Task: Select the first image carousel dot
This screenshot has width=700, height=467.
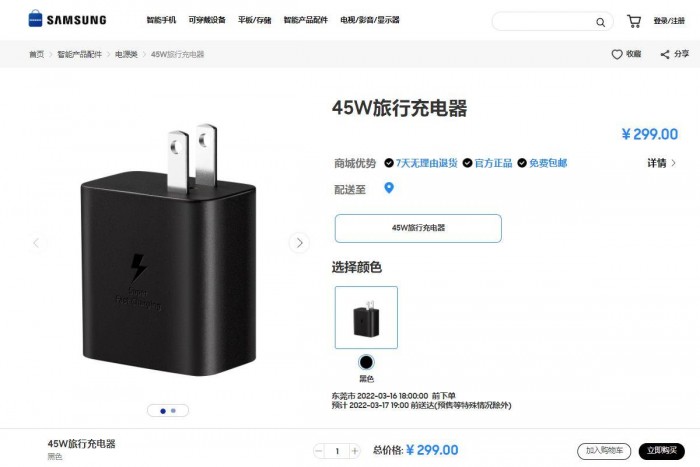Action: point(163,411)
